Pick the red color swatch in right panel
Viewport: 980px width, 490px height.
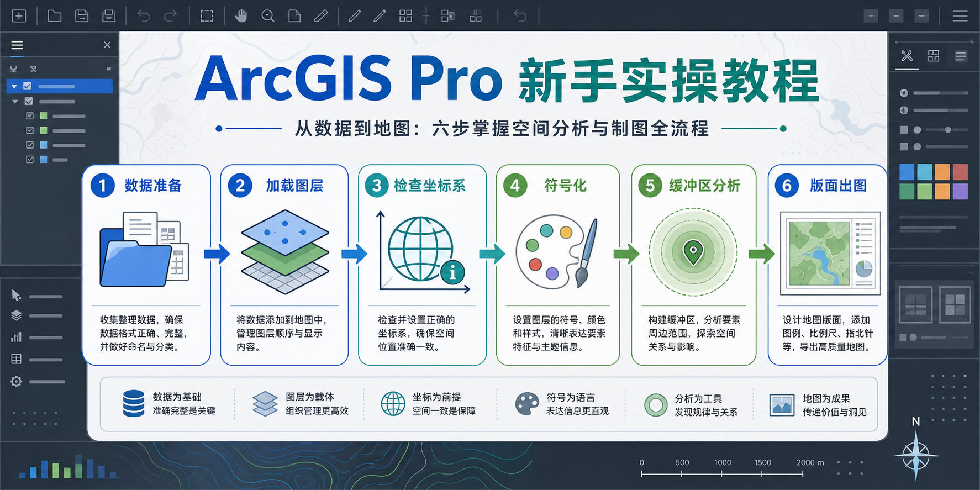click(x=960, y=172)
